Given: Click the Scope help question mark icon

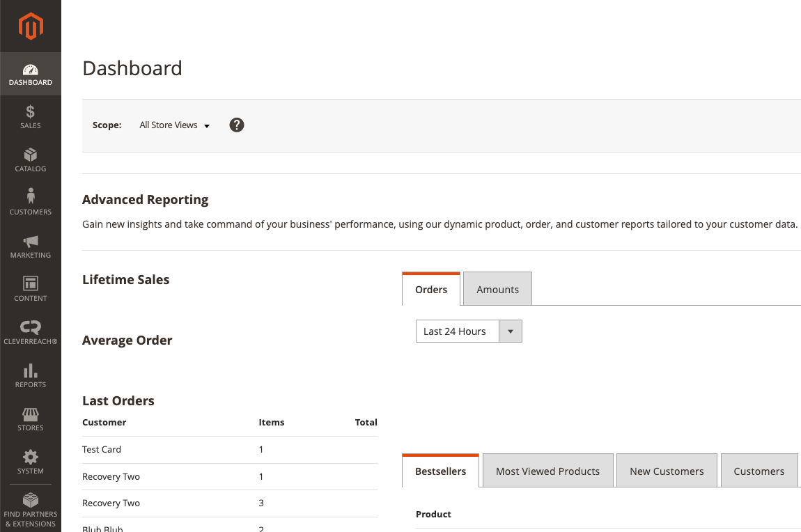Looking at the screenshot, I should tap(237, 125).
